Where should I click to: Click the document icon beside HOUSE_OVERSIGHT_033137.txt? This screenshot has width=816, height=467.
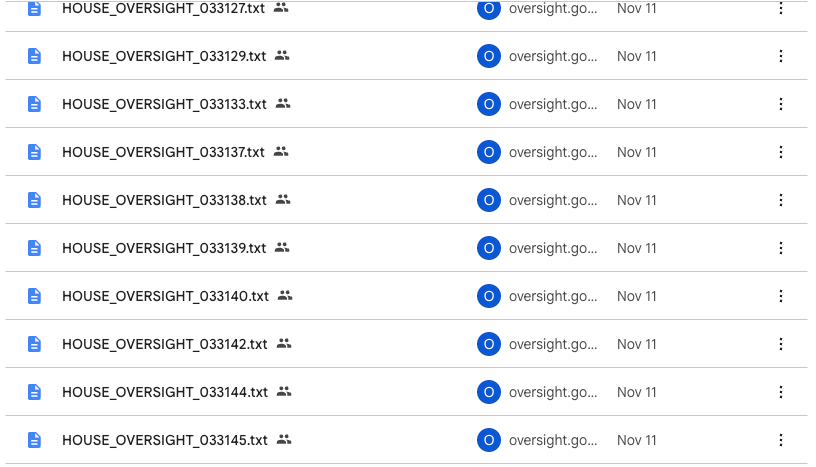(x=35, y=152)
